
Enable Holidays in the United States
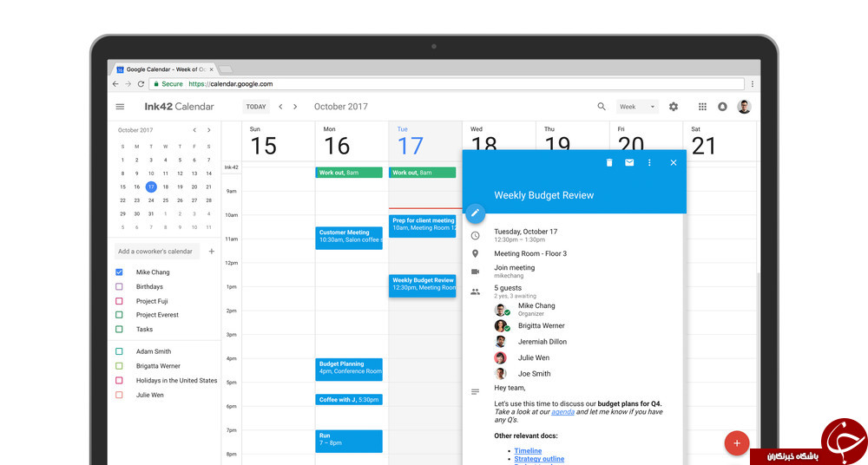pyautogui.click(x=119, y=380)
